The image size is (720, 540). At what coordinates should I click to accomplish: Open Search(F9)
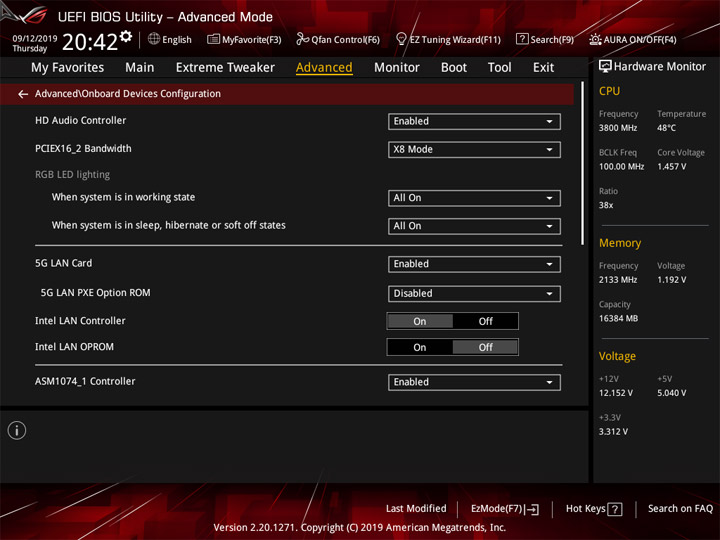(545, 39)
